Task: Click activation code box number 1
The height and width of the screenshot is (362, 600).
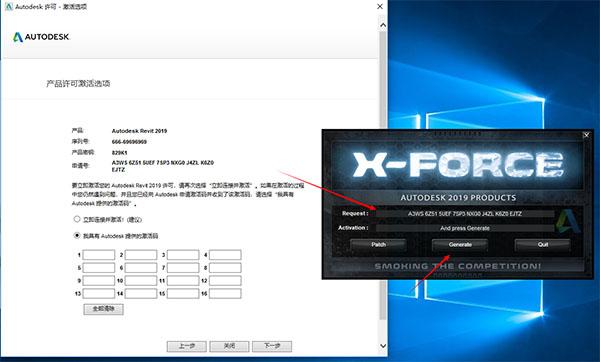Action: pyautogui.click(x=99, y=255)
